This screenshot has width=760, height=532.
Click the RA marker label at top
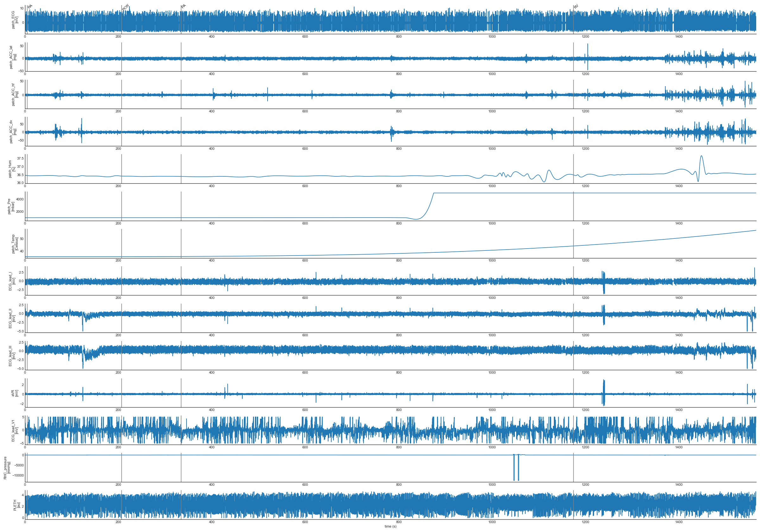click(30, 6)
